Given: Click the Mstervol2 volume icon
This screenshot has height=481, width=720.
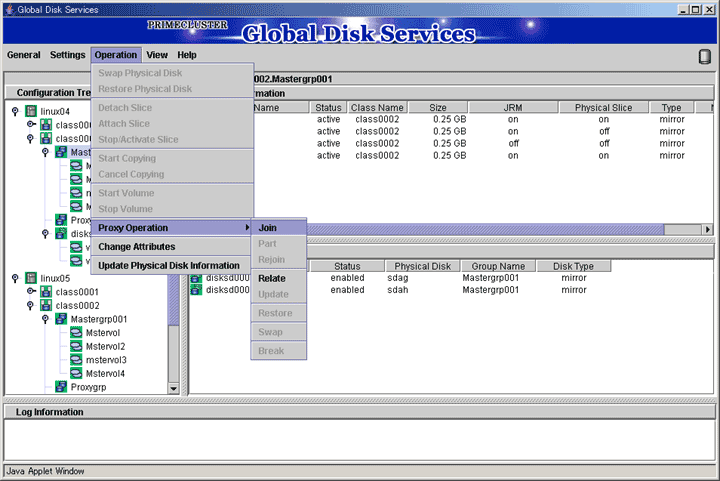Looking at the screenshot, I should 76,346.
